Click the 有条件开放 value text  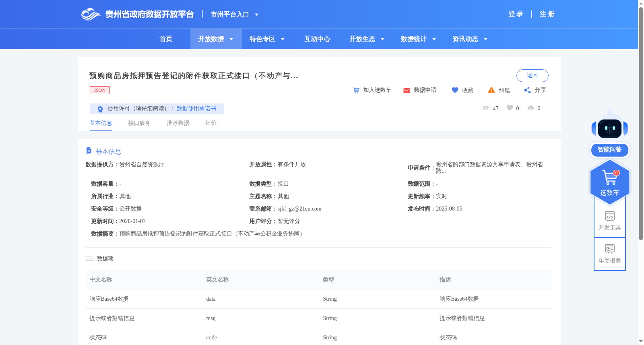pos(292,165)
